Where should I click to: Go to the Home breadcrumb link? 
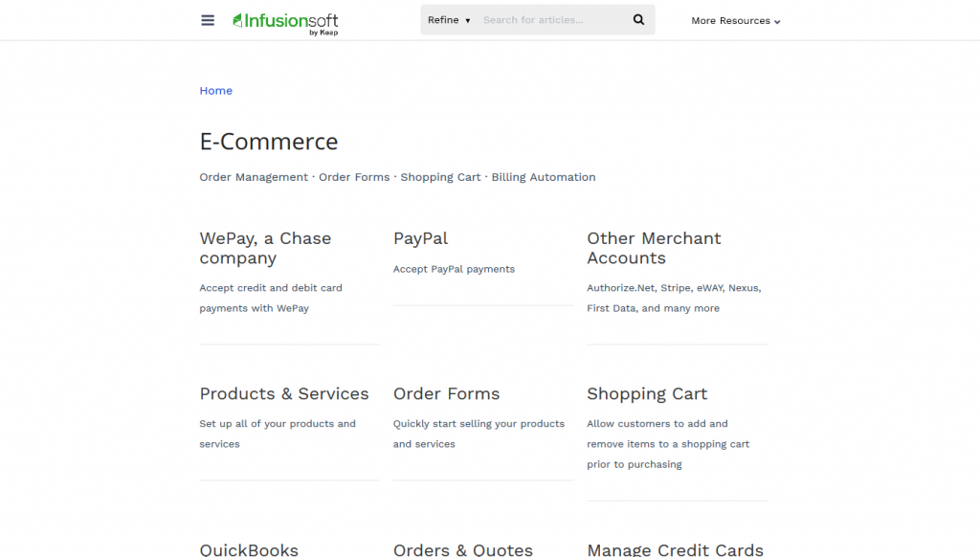(x=215, y=91)
